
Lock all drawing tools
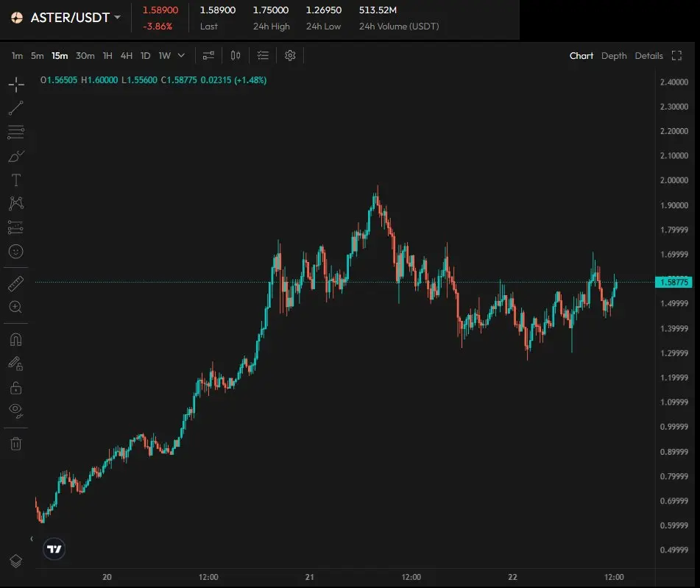point(15,388)
